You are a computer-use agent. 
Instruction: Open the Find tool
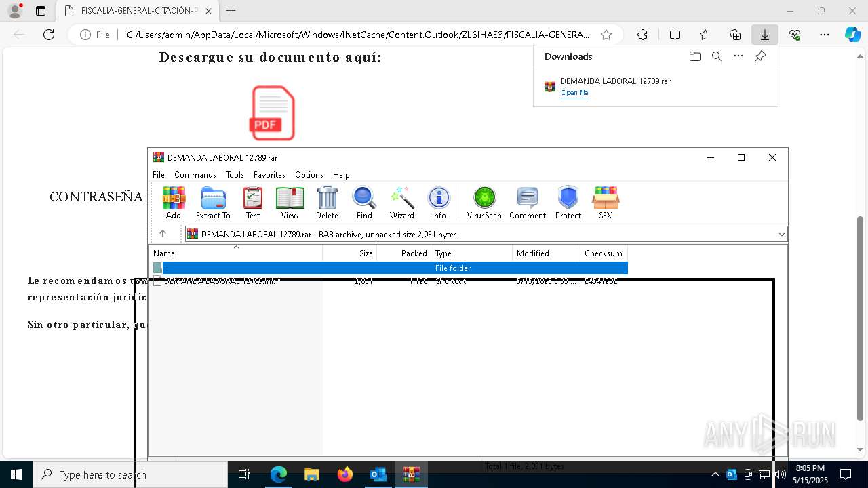click(364, 203)
